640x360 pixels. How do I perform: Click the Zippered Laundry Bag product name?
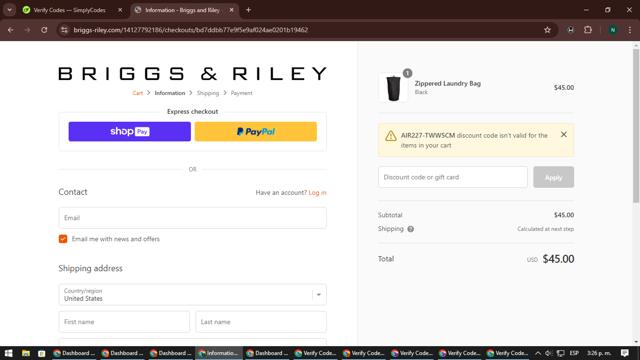[x=448, y=83]
